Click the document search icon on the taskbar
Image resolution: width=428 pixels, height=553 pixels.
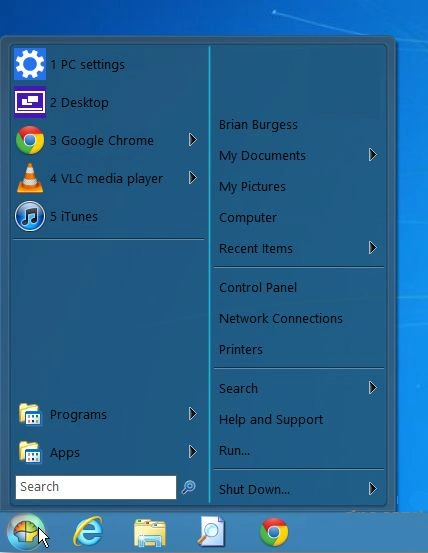coord(211,531)
